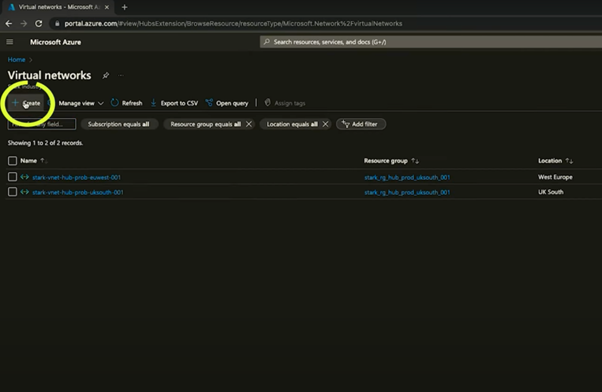Click the Showing 1 to 2 of 2 records text
The image size is (602, 392).
coord(45,143)
